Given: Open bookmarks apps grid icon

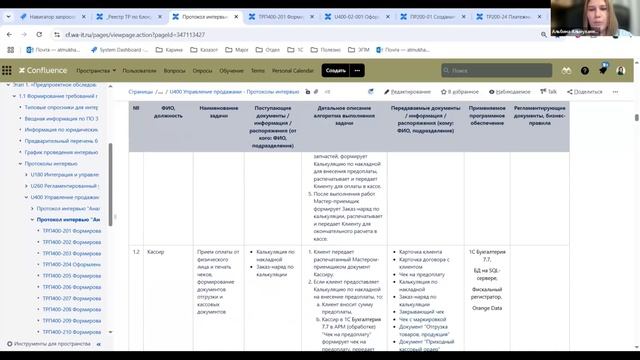Looking at the screenshot, I should point(11,50).
